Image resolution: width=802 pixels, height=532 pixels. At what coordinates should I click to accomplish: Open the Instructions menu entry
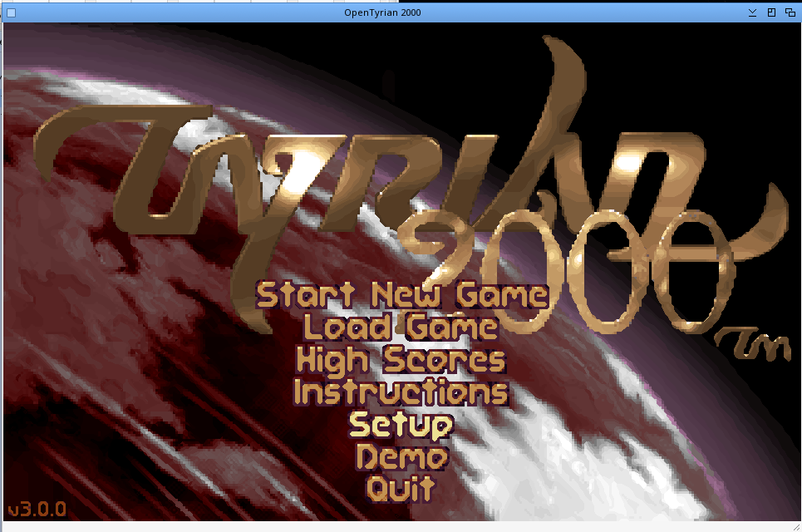coord(401,392)
